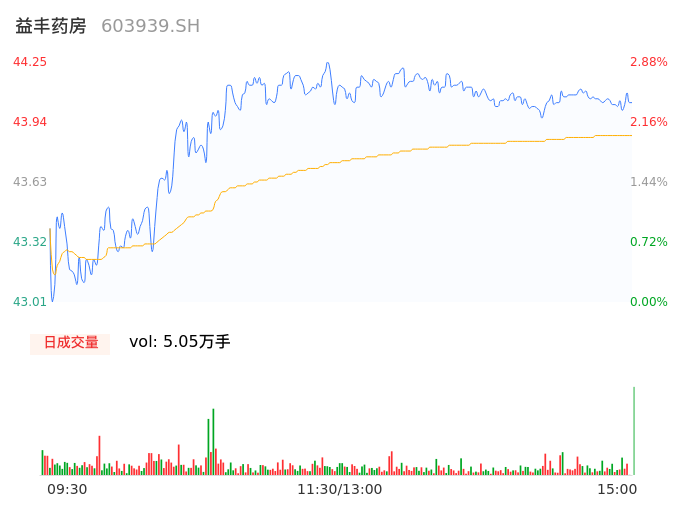The image size is (686, 524).
Task: Click the 43.32 green price label
Action: [x=30, y=242]
